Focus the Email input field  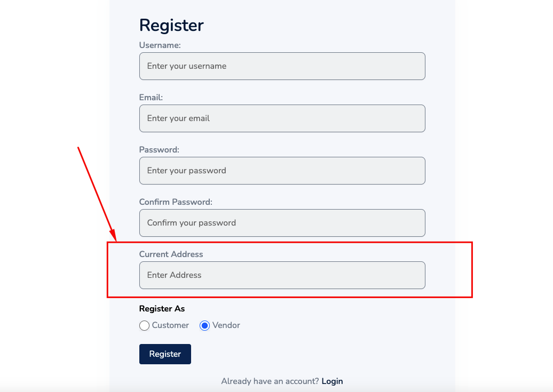282,118
